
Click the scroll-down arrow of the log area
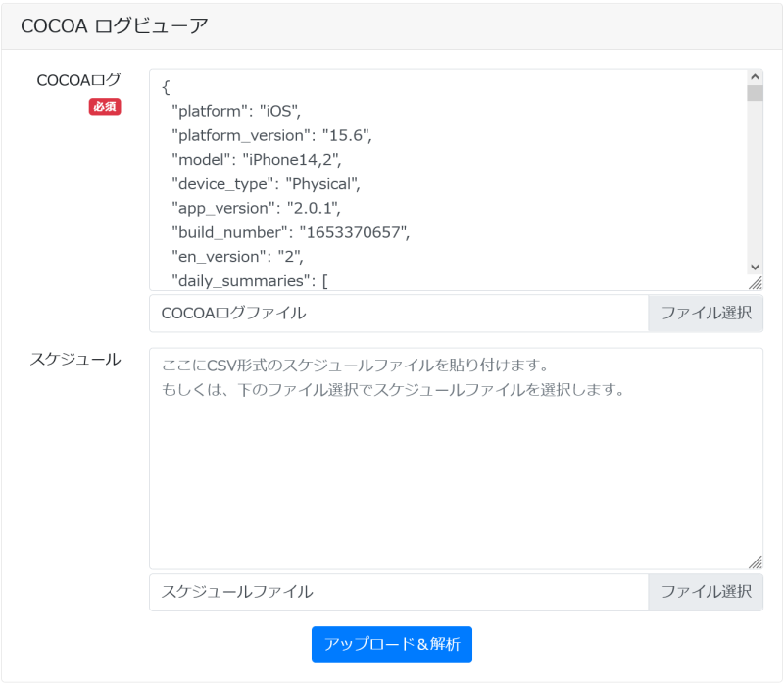point(755,267)
